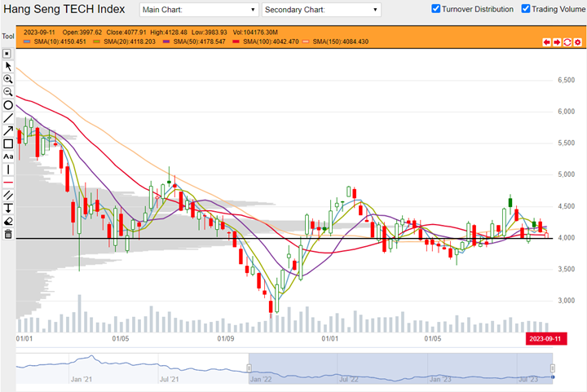Click the Jan '22 label in navigator

[x=261, y=379]
